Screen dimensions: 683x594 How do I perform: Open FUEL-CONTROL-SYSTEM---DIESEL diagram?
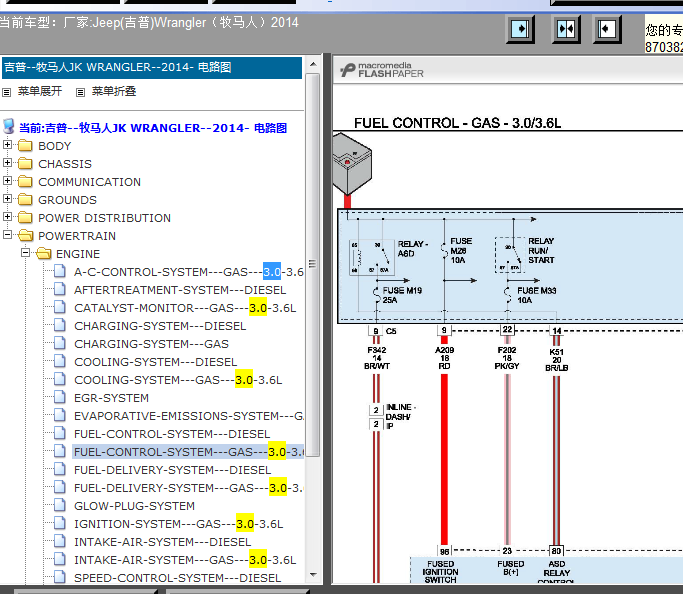point(172,434)
